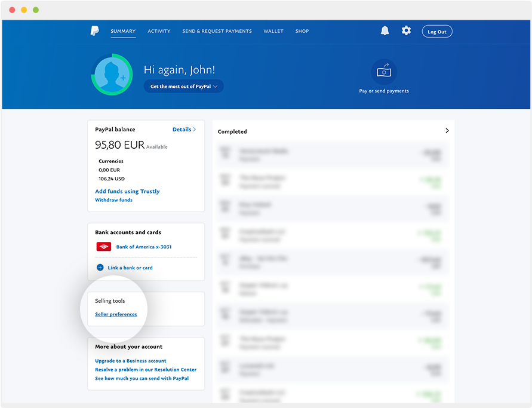Image resolution: width=532 pixels, height=408 pixels.
Task: Open notifications via the bell icon
Action: (384, 30)
